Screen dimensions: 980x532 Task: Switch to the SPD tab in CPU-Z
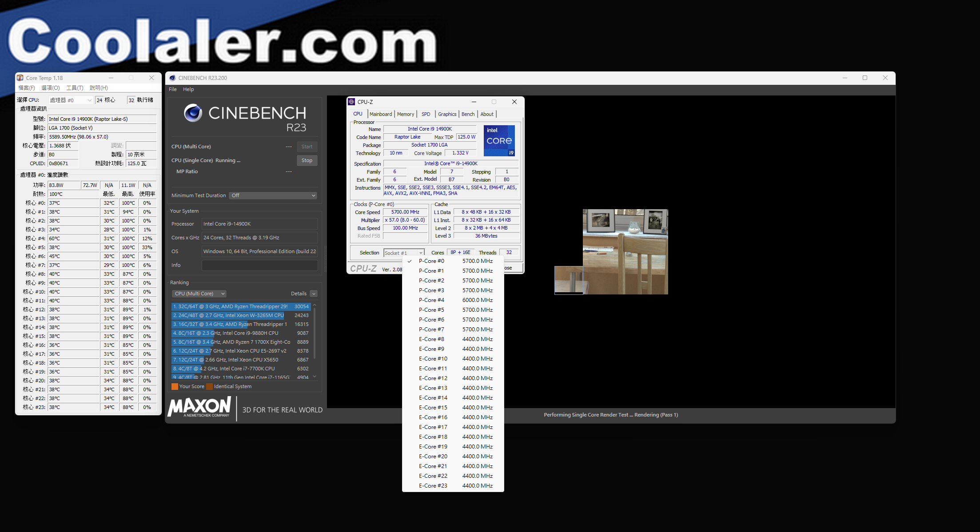426,114
